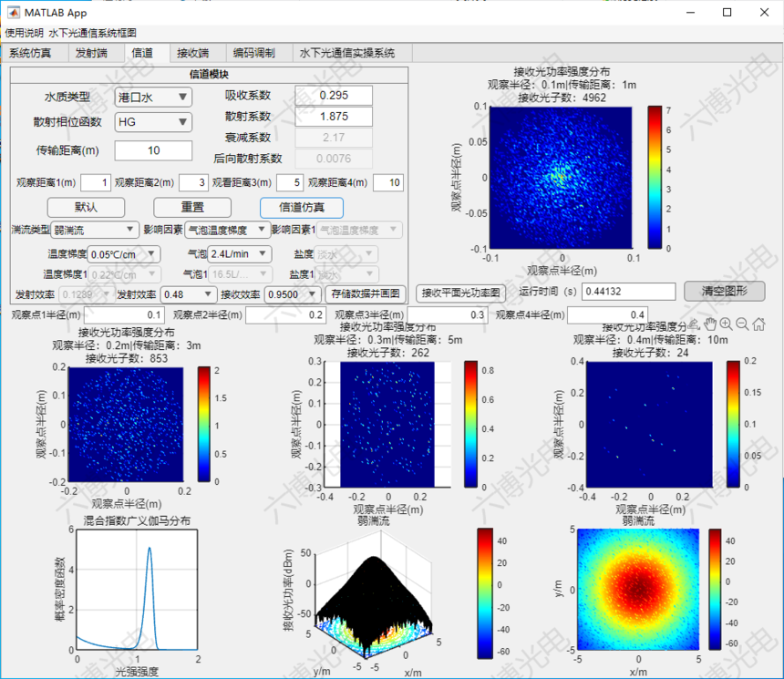Select the zoom out magnifier tool
The width and height of the screenshot is (784, 679).
pyautogui.click(x=742, y=324)
